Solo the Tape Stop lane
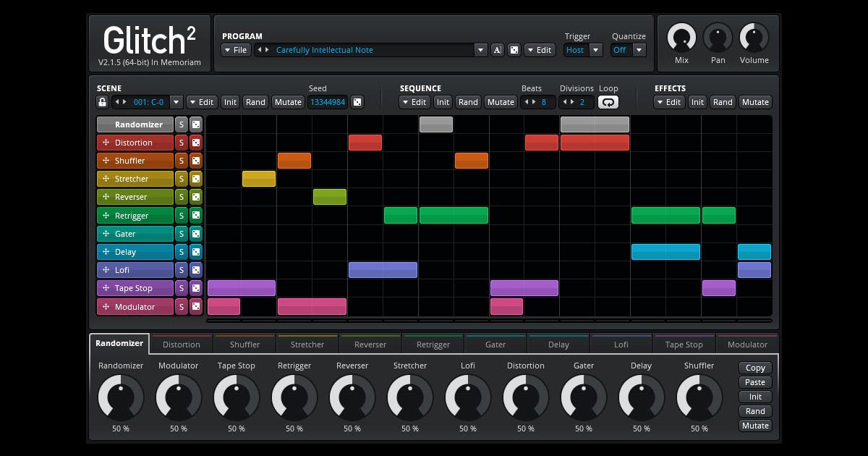This screenshot has width=868, height=456. pos(182,288)
